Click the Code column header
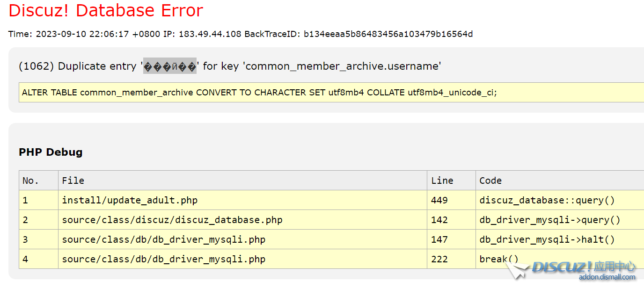644x289 pixels. click(490, 181)
